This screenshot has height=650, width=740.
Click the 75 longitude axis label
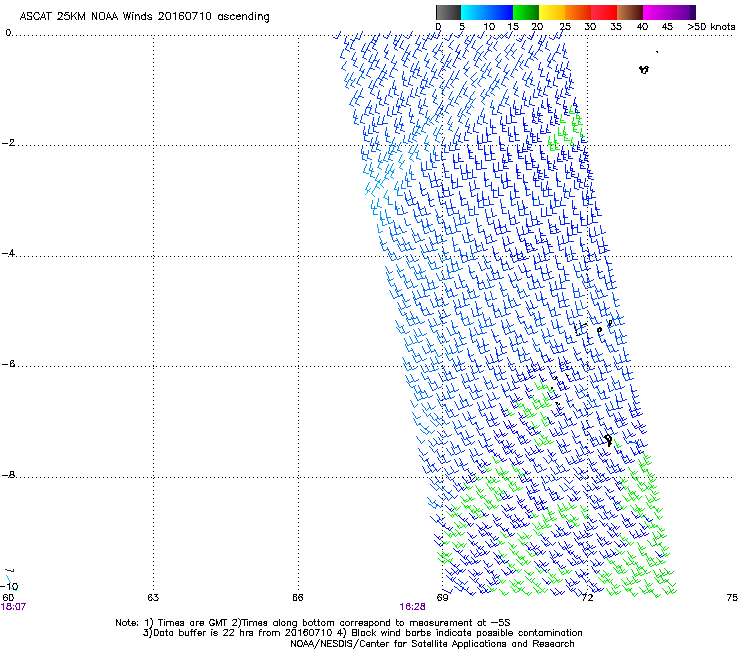[732, 598]
